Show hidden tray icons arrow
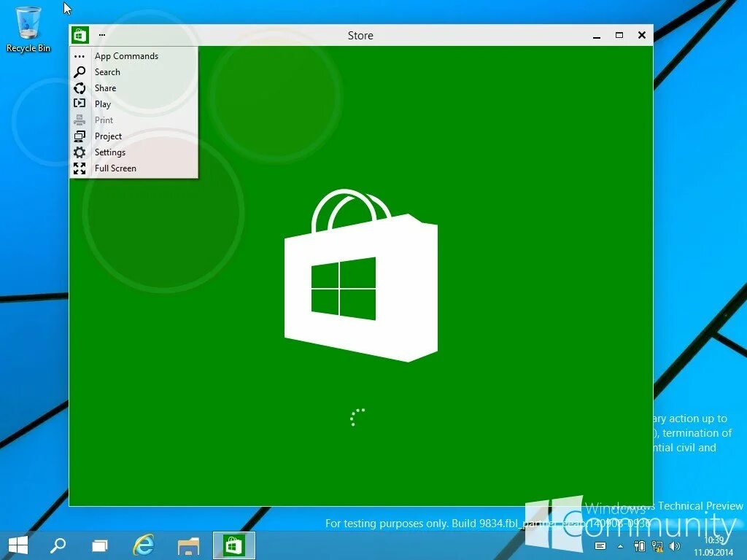The image size is (747, 560). coord(620,546)
